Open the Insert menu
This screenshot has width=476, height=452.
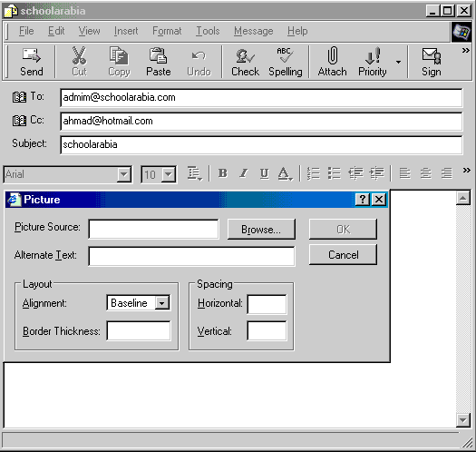click(x=126, y=31)
